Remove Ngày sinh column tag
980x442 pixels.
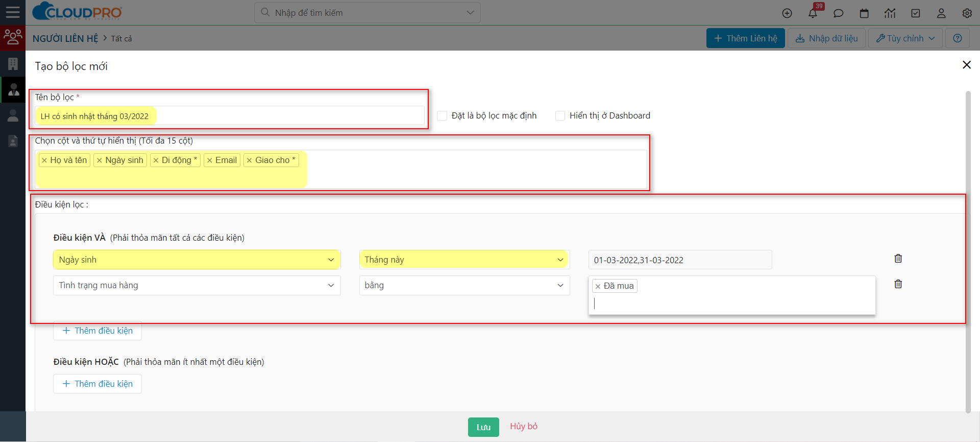(x=100, y=160)
